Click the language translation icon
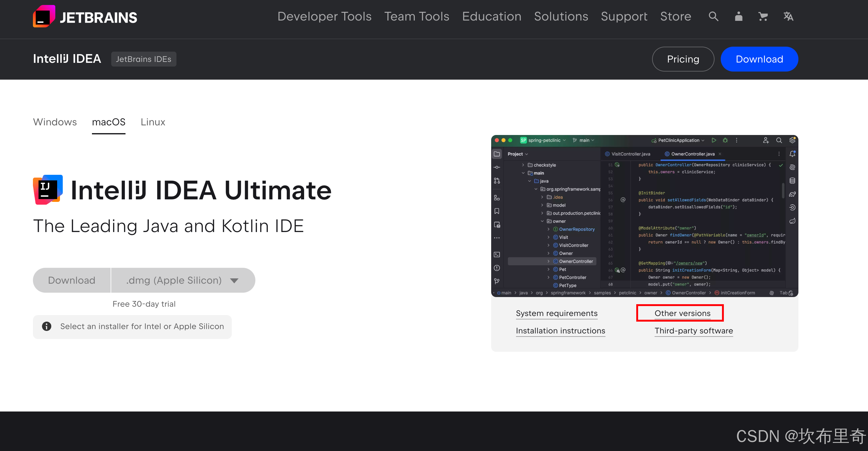 (788, 16)
